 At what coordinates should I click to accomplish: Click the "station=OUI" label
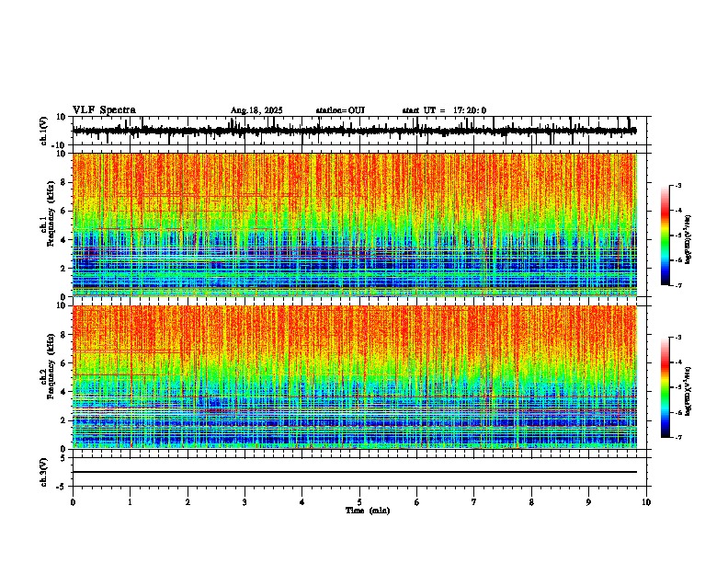pos(340,110)
